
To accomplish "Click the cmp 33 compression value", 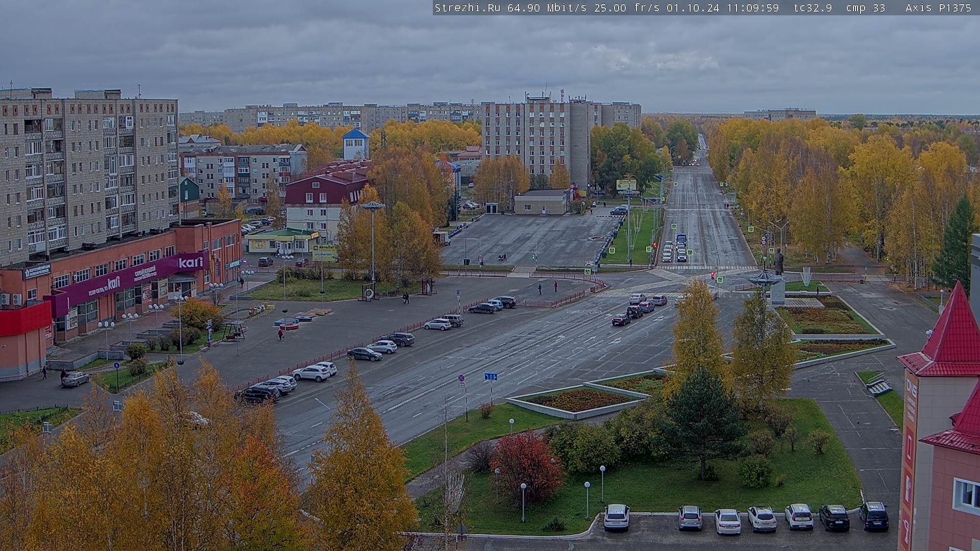I will point(866,8).
